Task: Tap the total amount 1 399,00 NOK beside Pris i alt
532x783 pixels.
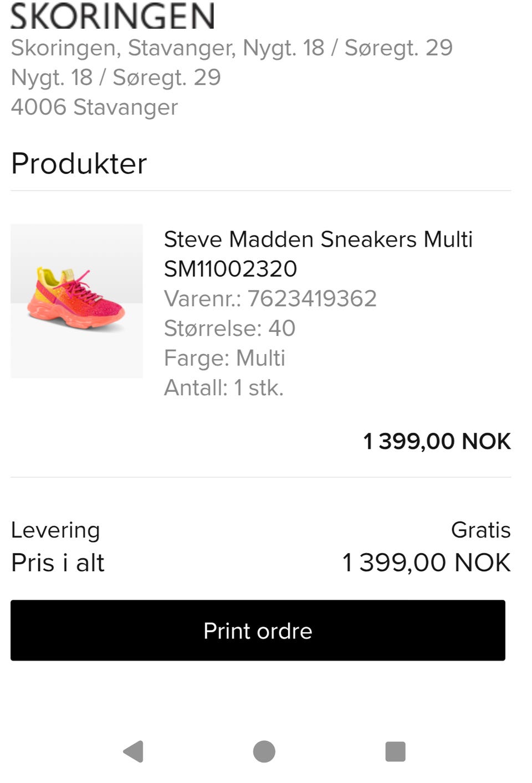Action: (x=426, y=562)
